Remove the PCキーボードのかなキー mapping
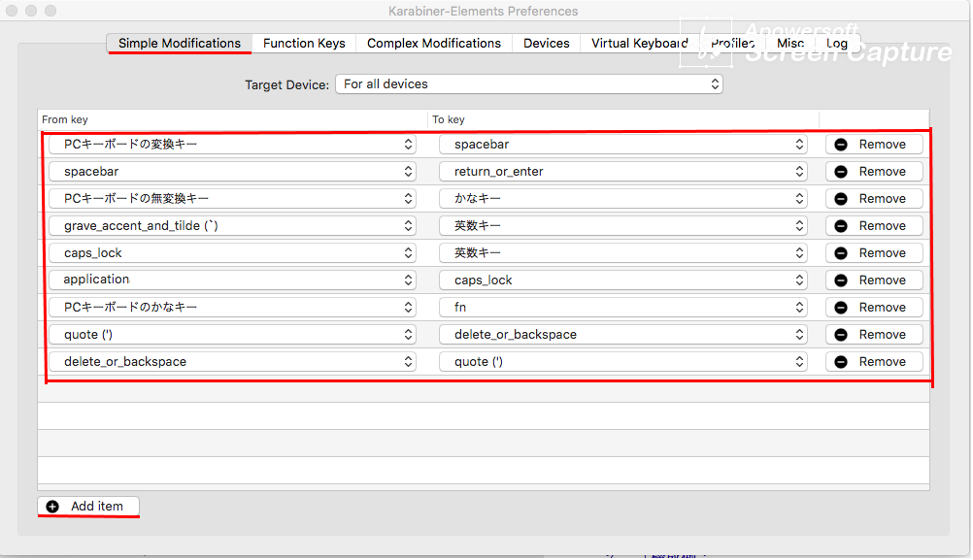The height and width of the screenshot is (560, 973). click(874, 308)
